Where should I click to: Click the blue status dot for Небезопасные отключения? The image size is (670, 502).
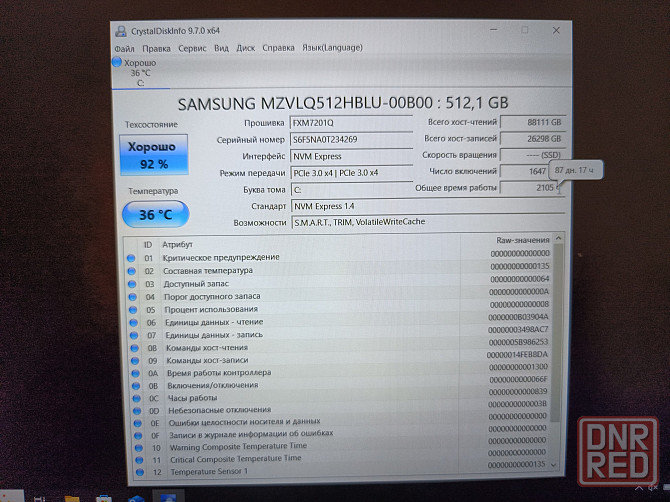tap(137, 411)
